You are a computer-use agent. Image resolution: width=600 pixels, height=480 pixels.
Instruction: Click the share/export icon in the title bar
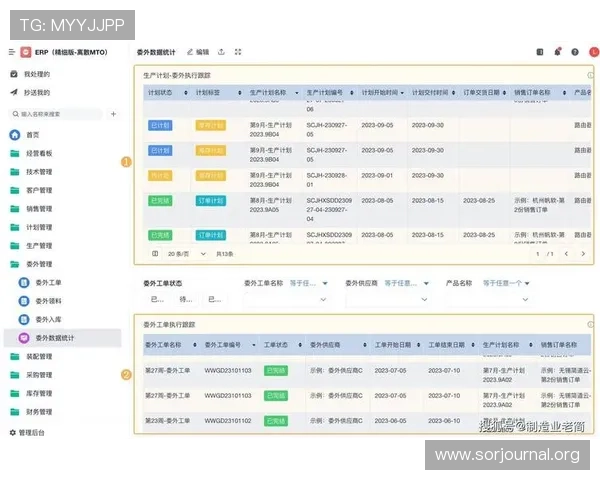[221, 52]
